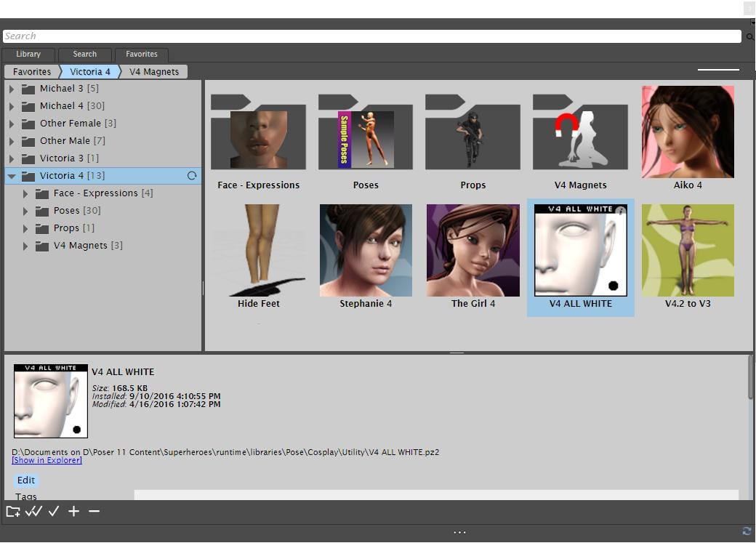Image resolution: width=756 pixels, height=543 pixels.
Task: Open the Michael 3 folder icon
Action: pos(28,89)
